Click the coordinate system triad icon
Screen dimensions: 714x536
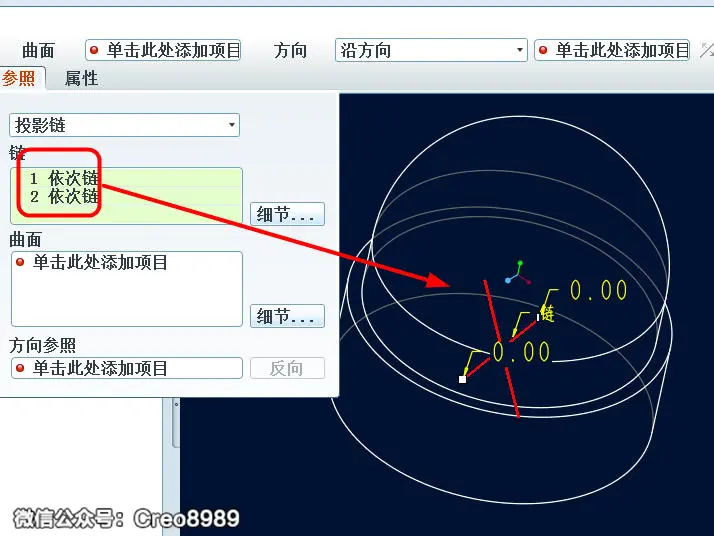tap(518, 272)
